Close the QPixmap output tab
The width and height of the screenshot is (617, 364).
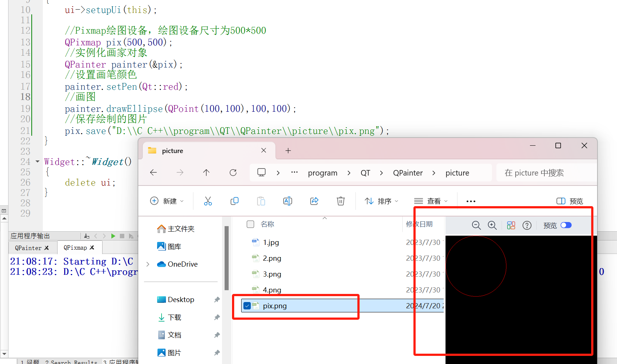click(x=92, y=247)
